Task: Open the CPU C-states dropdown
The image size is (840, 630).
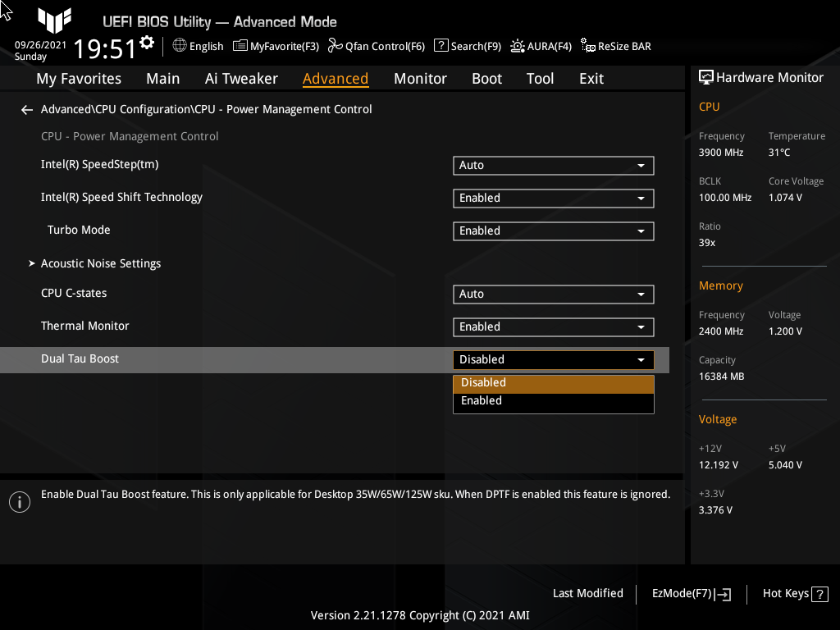Action: (x=553, y=294)
